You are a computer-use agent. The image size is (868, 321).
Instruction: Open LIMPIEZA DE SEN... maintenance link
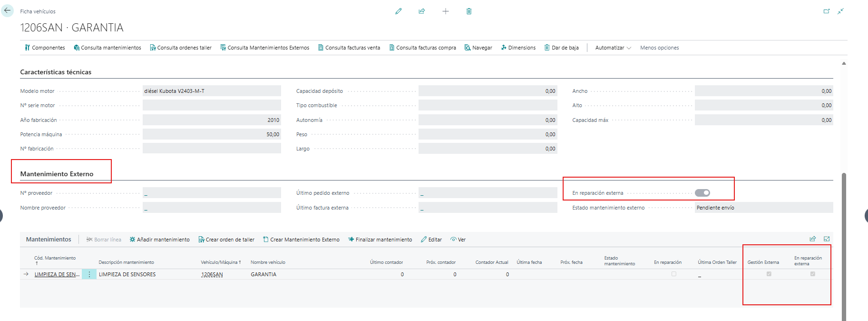pos(57,274)
